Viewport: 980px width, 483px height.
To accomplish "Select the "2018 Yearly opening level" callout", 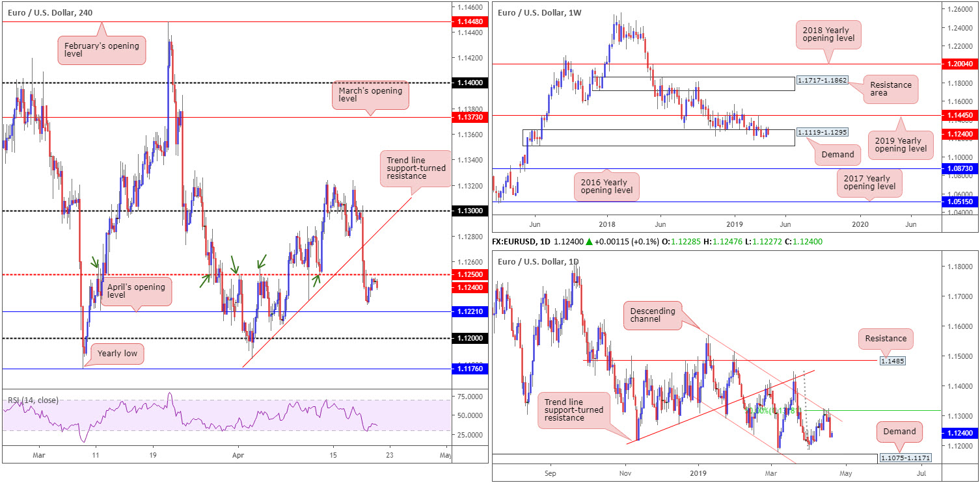I will 828,35.
